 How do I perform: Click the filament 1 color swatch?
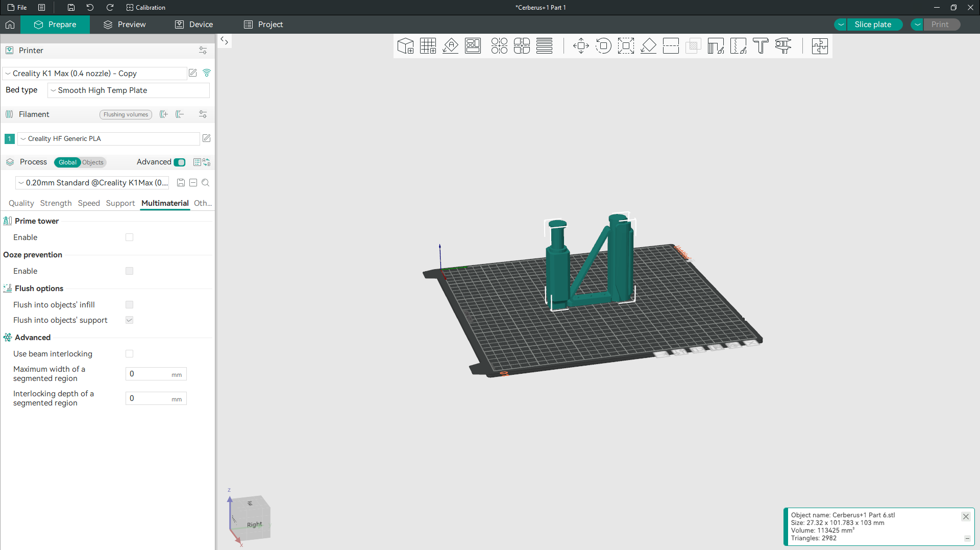click(9, 139)
